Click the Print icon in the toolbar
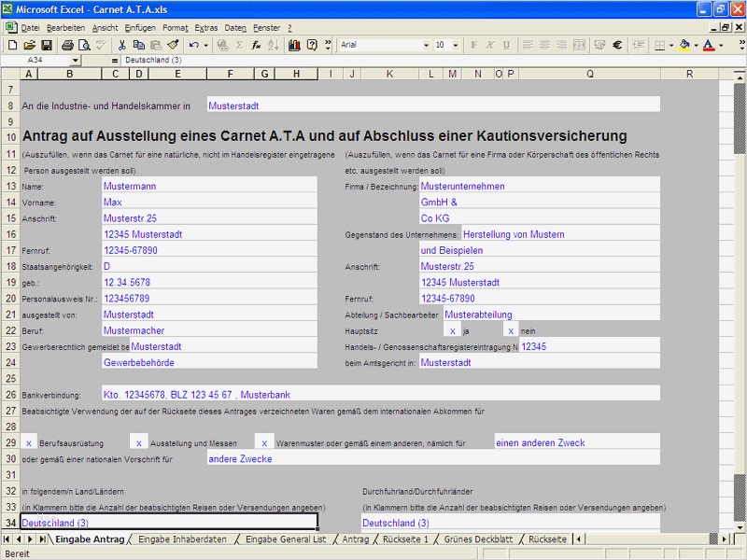This screenshot has width=747, height=560. click(68, 44)
